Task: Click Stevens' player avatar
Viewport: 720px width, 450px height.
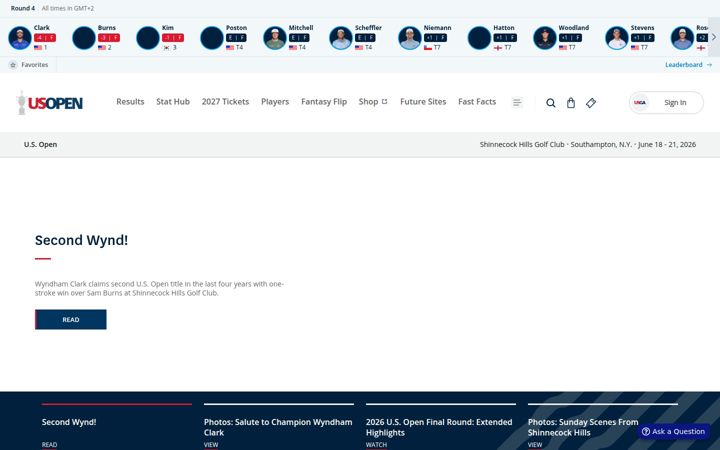Action: coord(617,38)
